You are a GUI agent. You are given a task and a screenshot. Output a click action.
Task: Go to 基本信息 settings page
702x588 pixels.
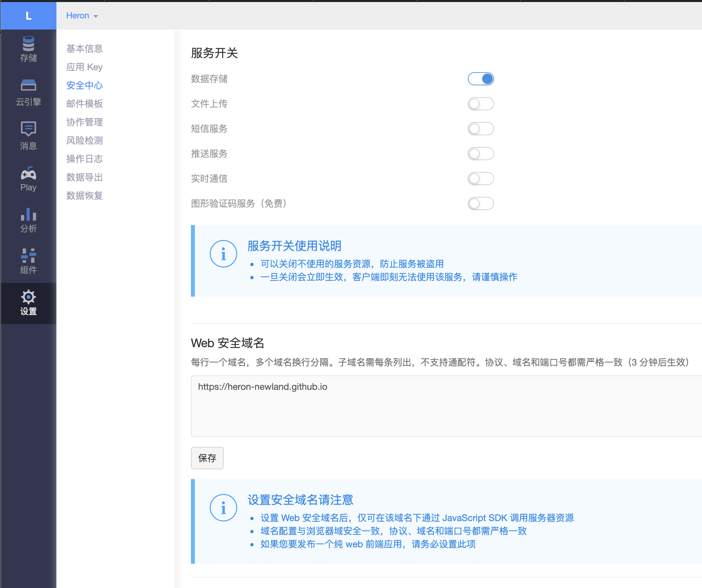(85, 49)
